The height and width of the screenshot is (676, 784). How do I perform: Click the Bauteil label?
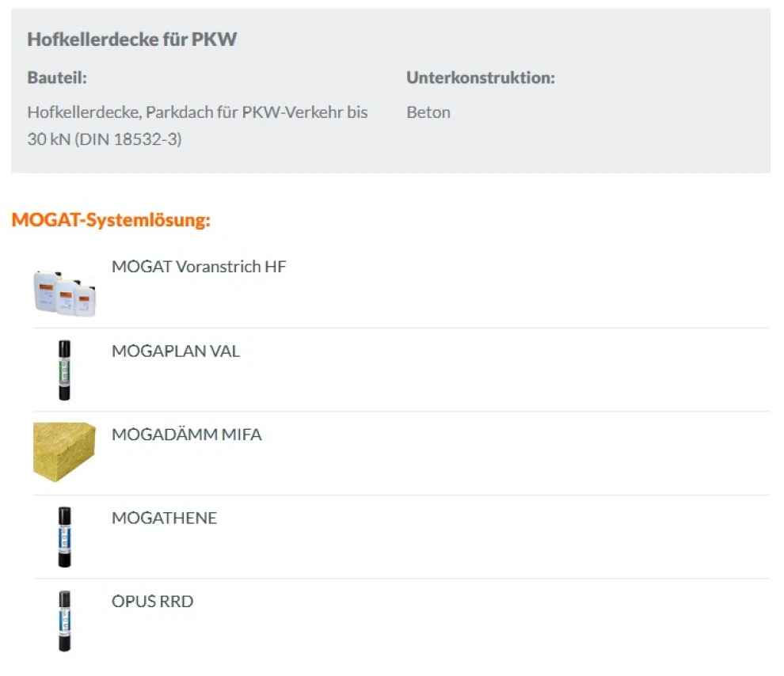[x=57, y=78]
